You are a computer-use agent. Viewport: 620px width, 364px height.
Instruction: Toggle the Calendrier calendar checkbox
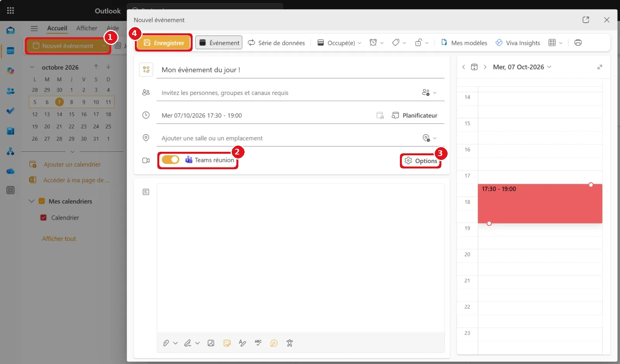[43, 218]
